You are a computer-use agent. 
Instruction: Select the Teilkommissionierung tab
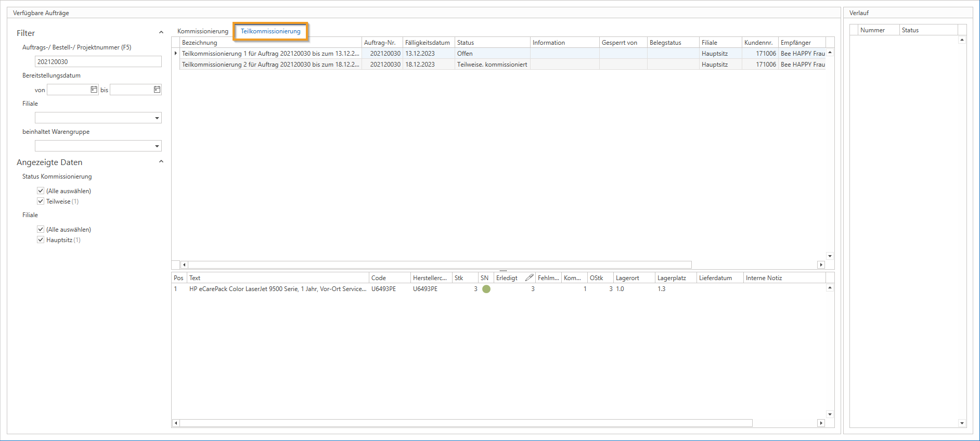pos(270,31)
